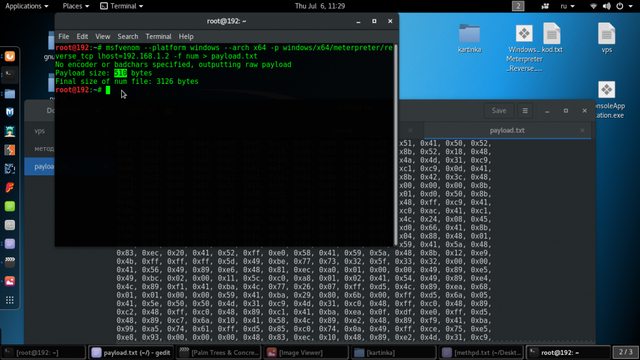The height and width of the screenshot is (360, 640).
Task: Open the terminal Help menu
Action: click(186, 36)
